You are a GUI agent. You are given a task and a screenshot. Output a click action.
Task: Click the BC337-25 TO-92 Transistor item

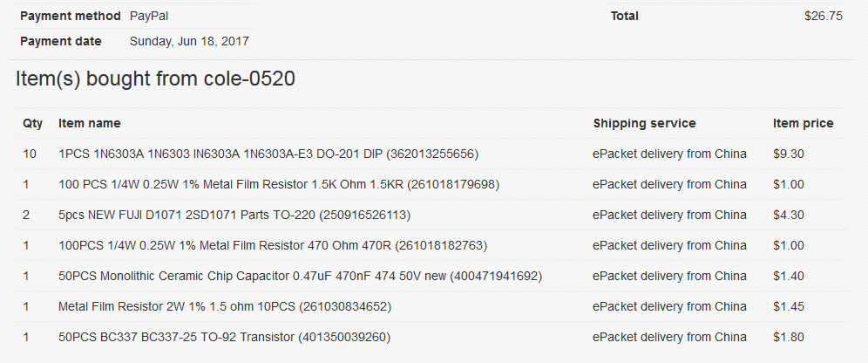pos(224,337)
